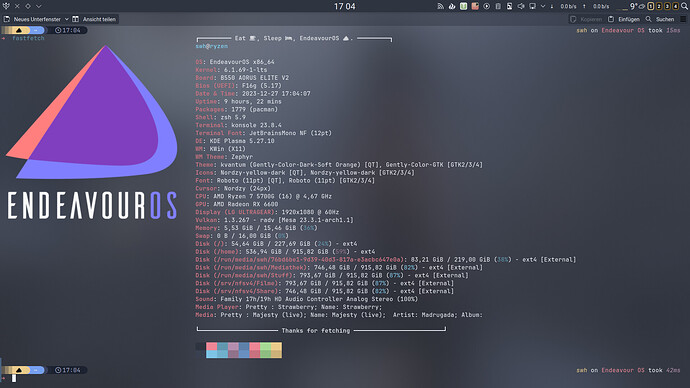
Task: Switch to virtual desktop 1
Action: pyautogui.click(x=651, y=6)
